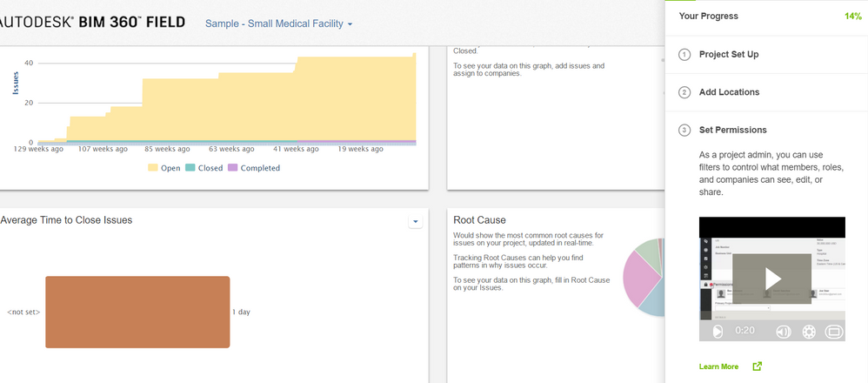This screenshot has height=383, width=868.
Task: Click the '41 weeks ago' axis label
Action: (295, 149)
